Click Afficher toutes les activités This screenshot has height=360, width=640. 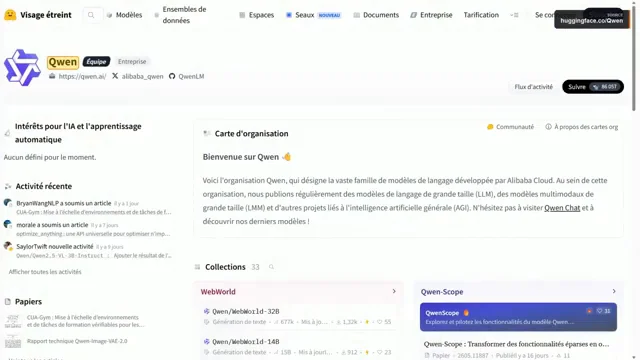45,272
